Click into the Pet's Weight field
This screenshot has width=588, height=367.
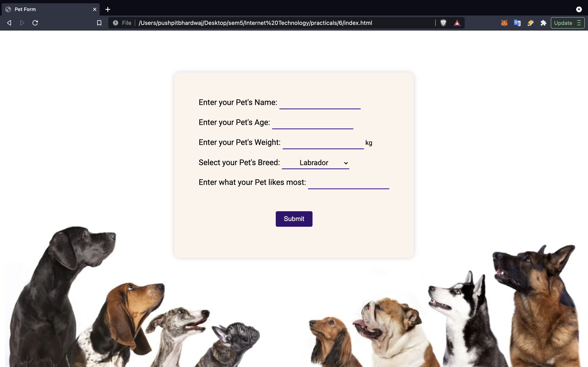(323, 143)
